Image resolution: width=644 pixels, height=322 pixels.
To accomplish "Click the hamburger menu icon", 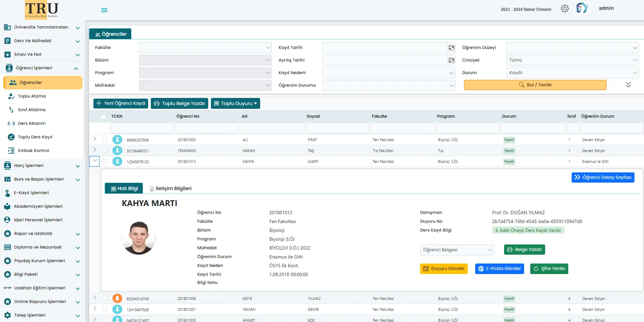I will 104,10.
